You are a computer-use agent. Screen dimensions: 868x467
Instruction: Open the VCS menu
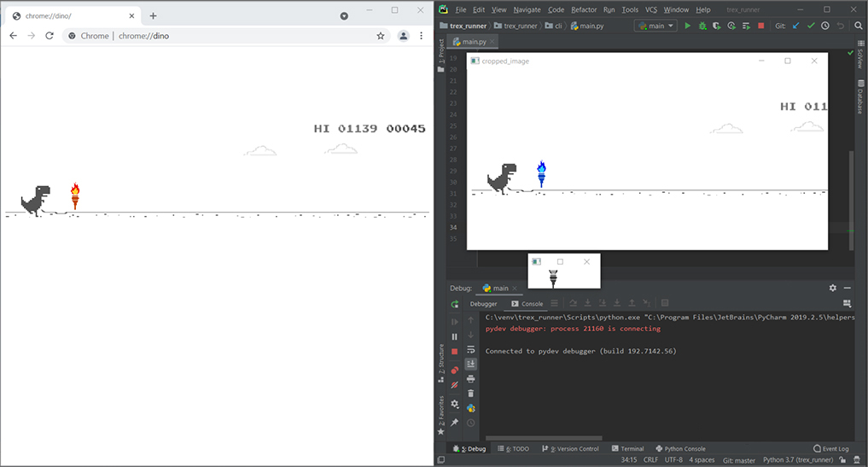[x=651, y=9]
